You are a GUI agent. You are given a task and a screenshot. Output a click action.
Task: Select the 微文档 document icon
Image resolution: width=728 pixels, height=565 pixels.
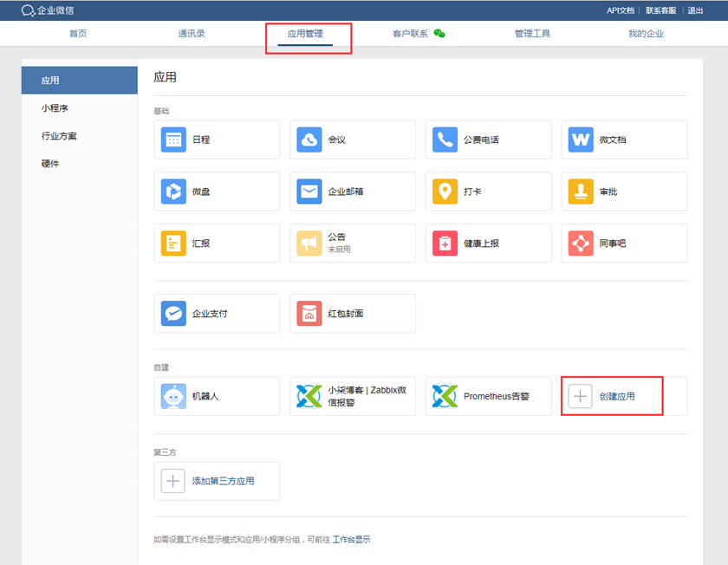tap(581, 140)
